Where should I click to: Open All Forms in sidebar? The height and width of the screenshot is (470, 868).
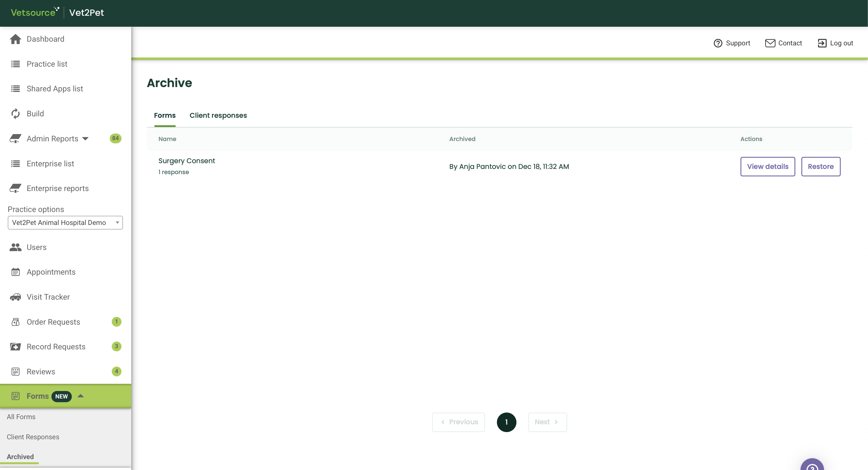coord(21,417)
